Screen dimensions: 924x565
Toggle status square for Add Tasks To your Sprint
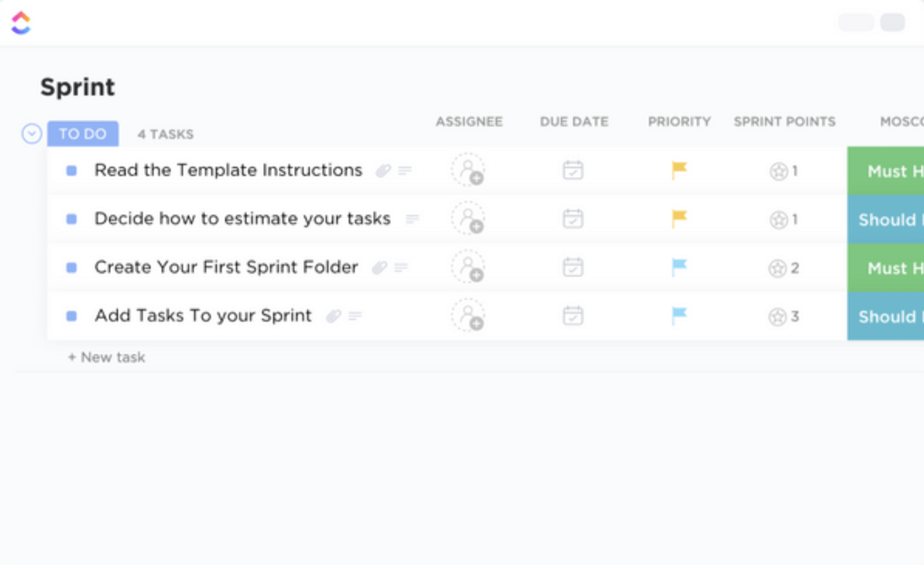(x=72, y=316)
